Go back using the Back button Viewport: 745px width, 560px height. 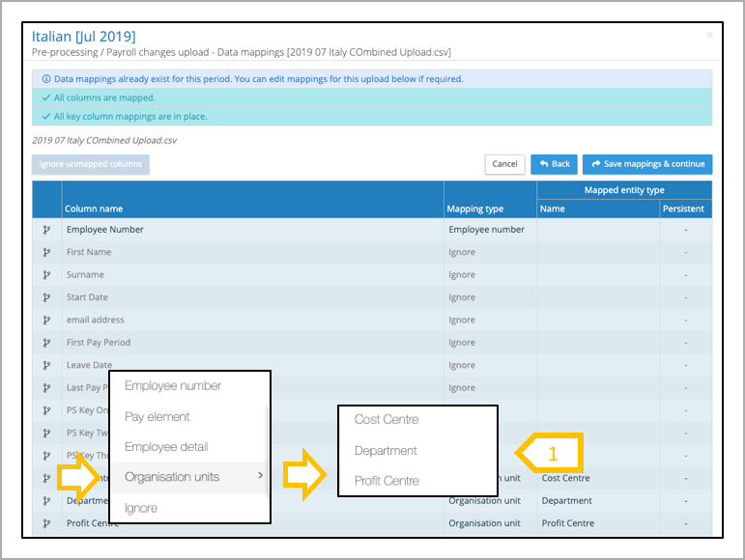click(554, 164)
